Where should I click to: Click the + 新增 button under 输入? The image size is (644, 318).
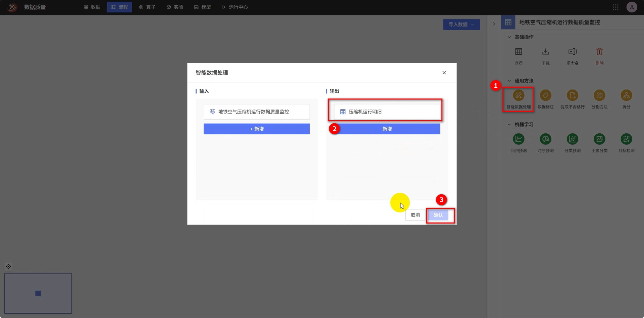257,129
